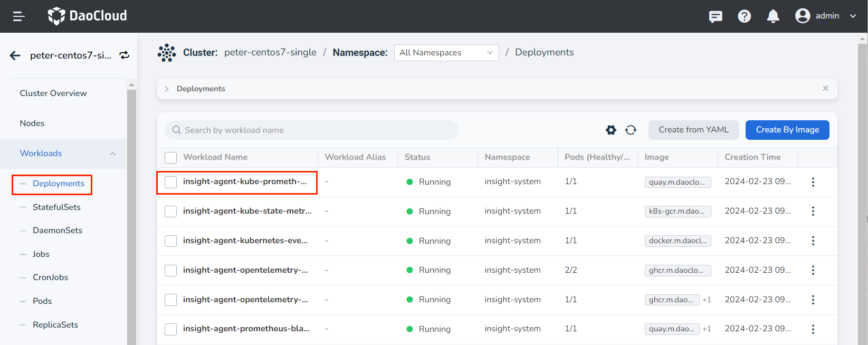Click Create from YAML button

pyautogui.click(x=693, y=130)
